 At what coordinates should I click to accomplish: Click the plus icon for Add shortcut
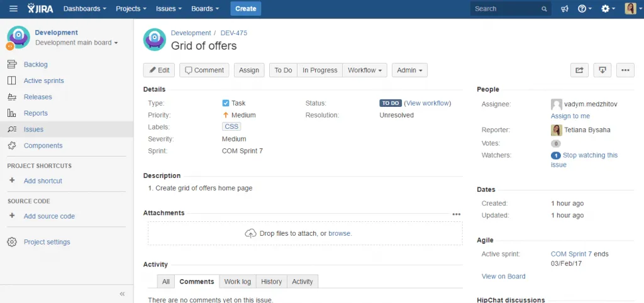tap(12, 180)
